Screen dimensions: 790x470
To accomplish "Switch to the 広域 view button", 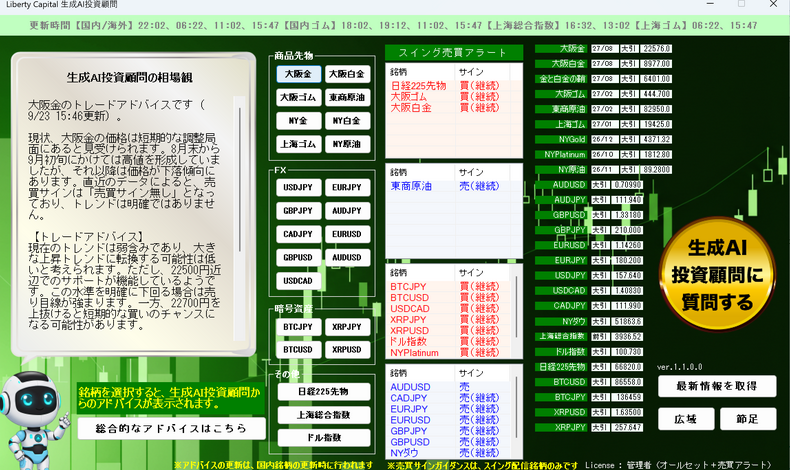I will (x=686, y=419).
